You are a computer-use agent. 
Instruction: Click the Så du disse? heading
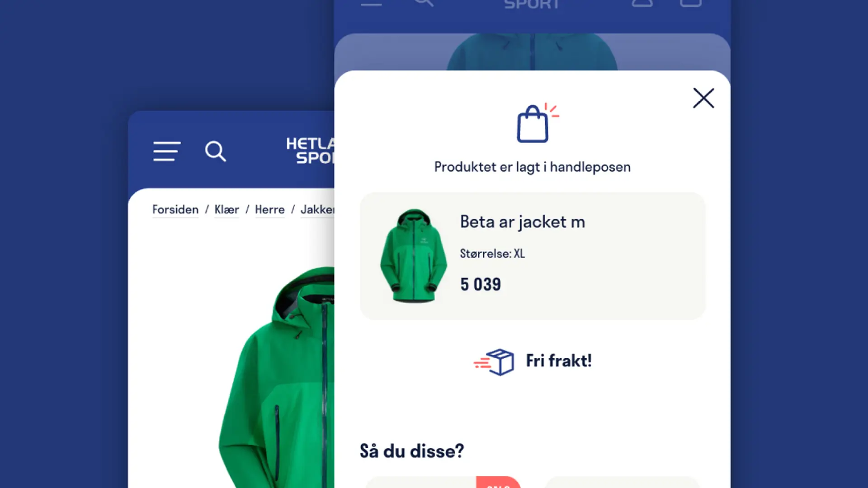[412, 451]
